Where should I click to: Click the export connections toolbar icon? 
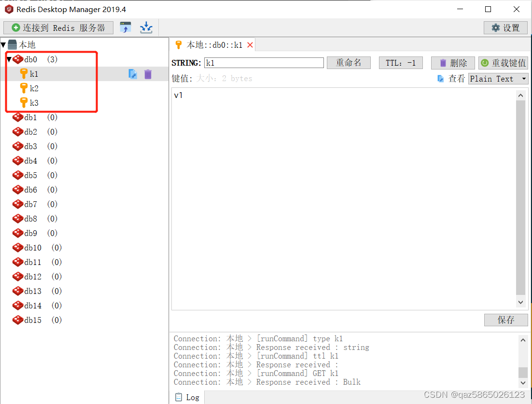[126, 28]
